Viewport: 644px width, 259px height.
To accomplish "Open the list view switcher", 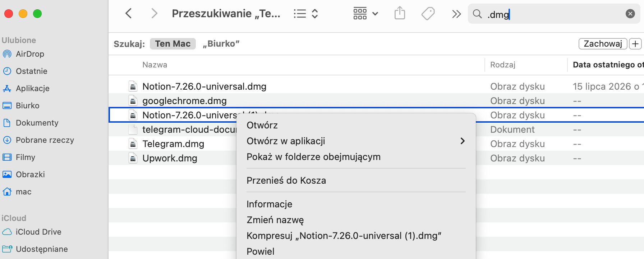I will [x=306, y=14].
